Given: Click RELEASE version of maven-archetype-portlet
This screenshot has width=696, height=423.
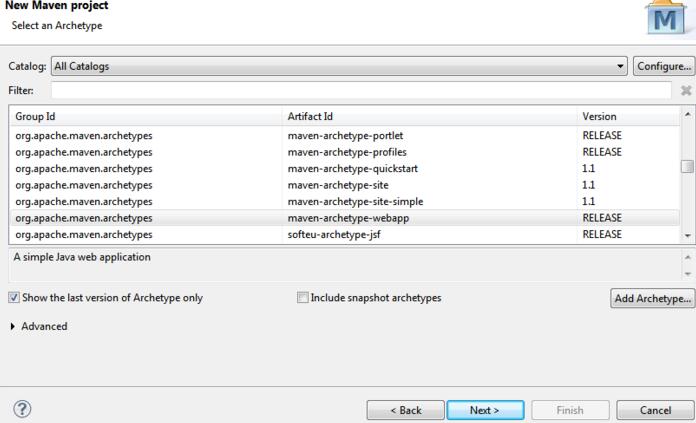Looking at the screenshot, I should [602, 135].
